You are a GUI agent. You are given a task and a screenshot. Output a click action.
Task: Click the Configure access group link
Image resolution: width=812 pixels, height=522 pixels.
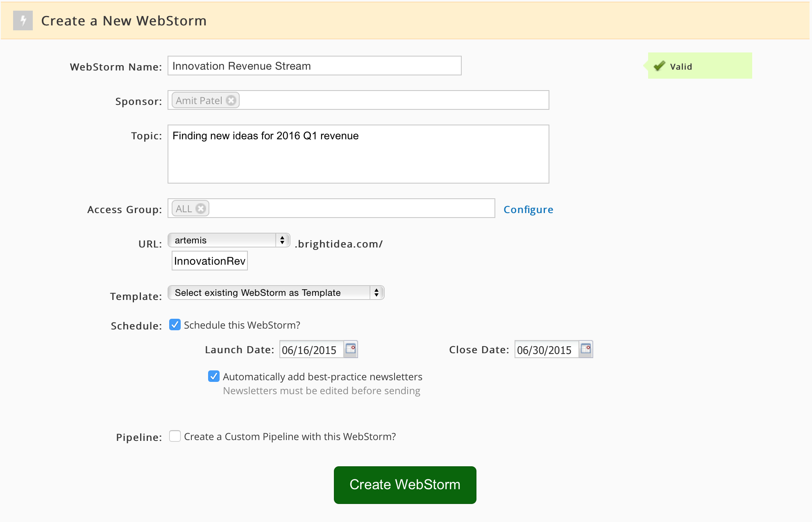528,209
